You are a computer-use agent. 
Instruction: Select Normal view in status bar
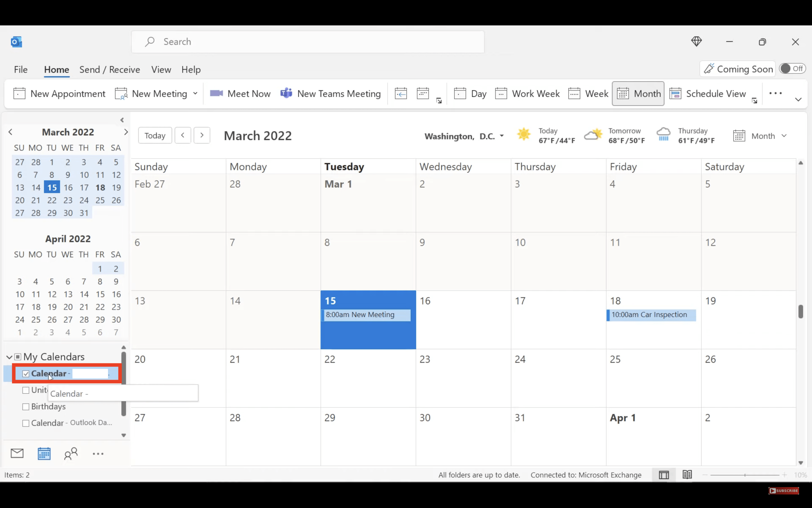pyautogui.click(x=664, y=475)
